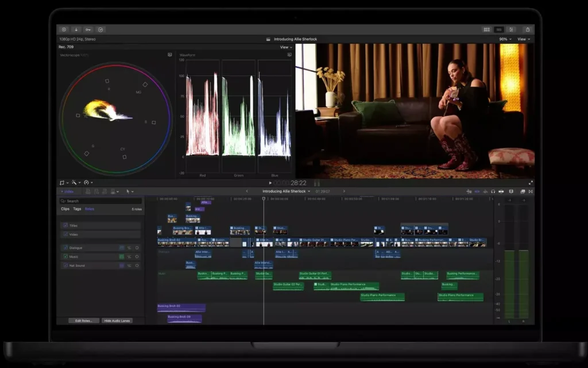The height and width of the screenshot is (368, 588).
Task: Click Hide Audio Lanes button
Action: tap(117, 321)
